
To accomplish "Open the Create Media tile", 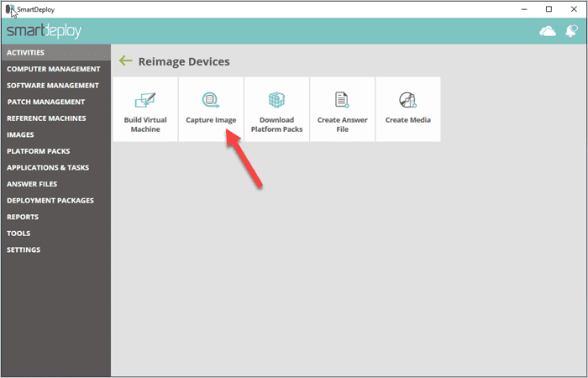I will tap(408, 109).
